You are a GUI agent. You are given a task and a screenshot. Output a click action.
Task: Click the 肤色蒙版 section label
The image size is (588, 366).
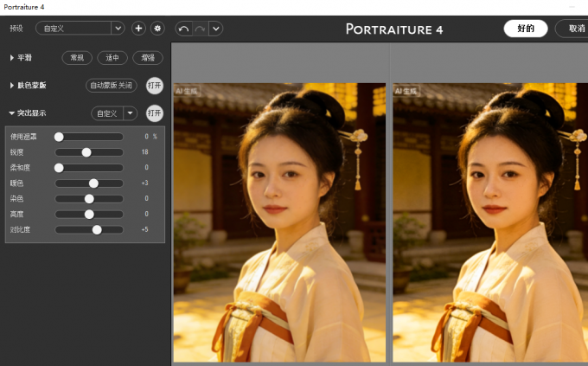(32, 86)
